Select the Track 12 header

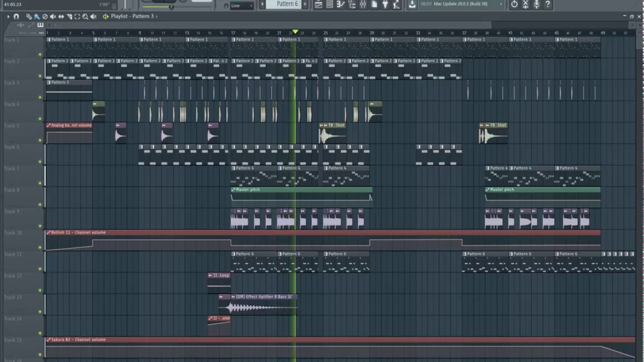tap(23, 283)
